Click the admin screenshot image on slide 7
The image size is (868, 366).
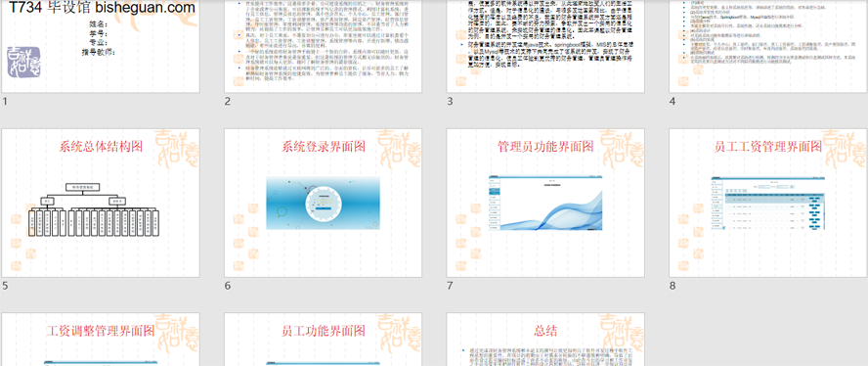[545, 203]
